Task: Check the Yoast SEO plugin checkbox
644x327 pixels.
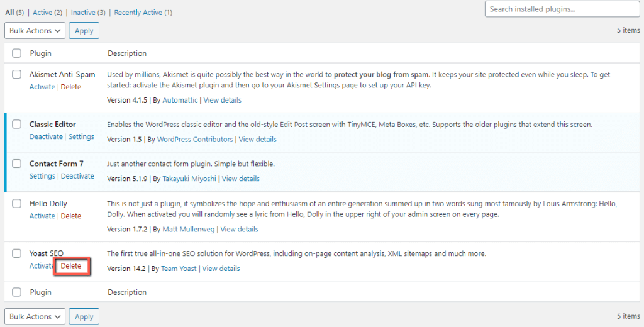Action: [x=16, y=253]
